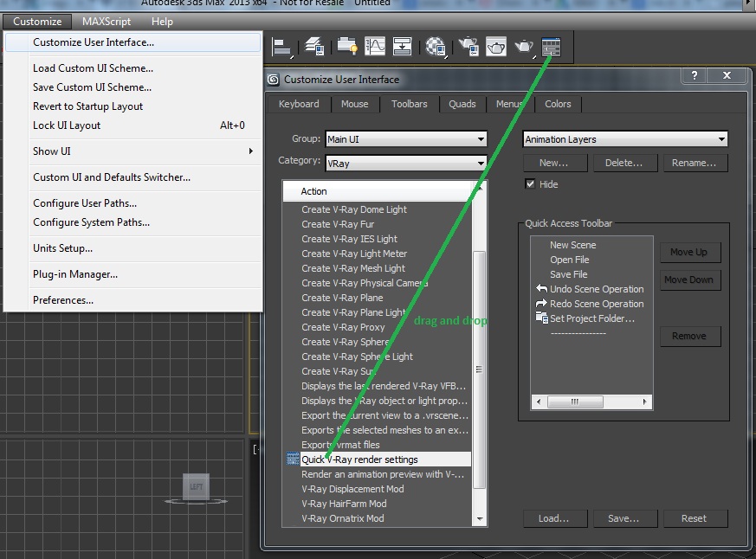Image resolution: width=756 pixels, height=559 pixels.
Task: Click the New... toolbar button
Action: [x=554, y=163]
